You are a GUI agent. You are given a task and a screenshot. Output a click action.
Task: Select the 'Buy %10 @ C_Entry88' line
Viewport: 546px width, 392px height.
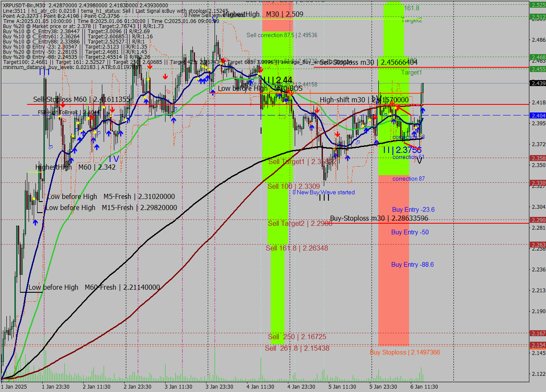point(73,42)
